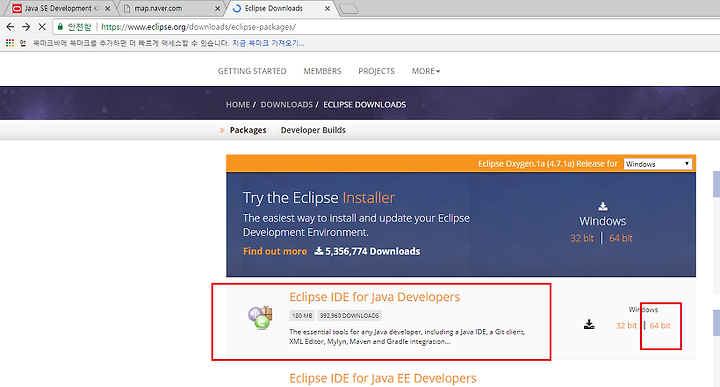Open the Apps grid icon in bookmarks bar

click(x=10, y=43)
